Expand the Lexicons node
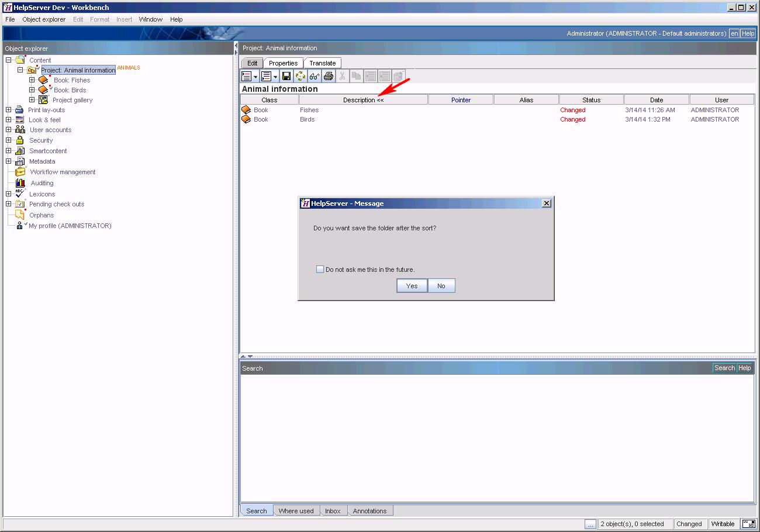This screenshot has height=532, width=760. point(9,194)
